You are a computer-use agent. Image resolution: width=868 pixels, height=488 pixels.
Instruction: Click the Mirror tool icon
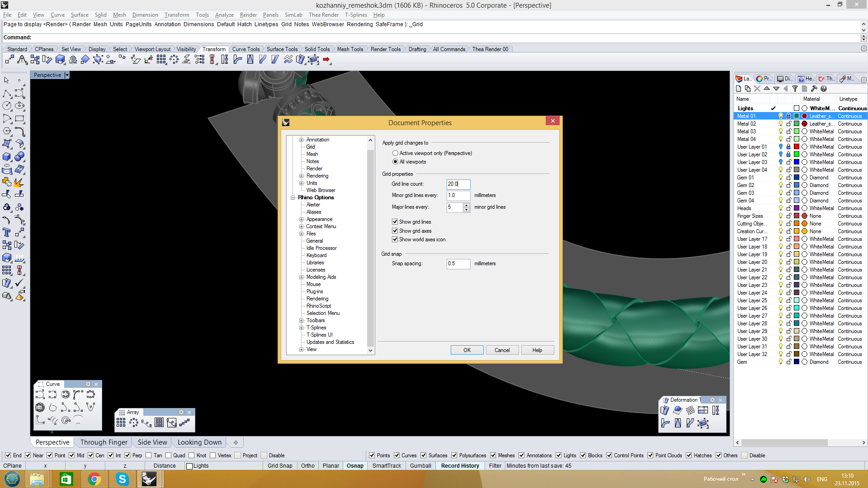73,59
